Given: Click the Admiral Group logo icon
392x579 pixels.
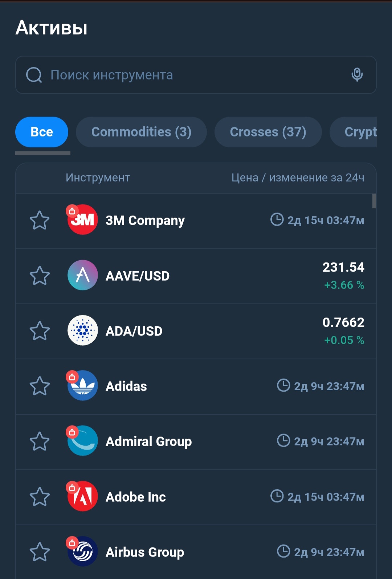Looking at the screenshot, I should [83, 441].
